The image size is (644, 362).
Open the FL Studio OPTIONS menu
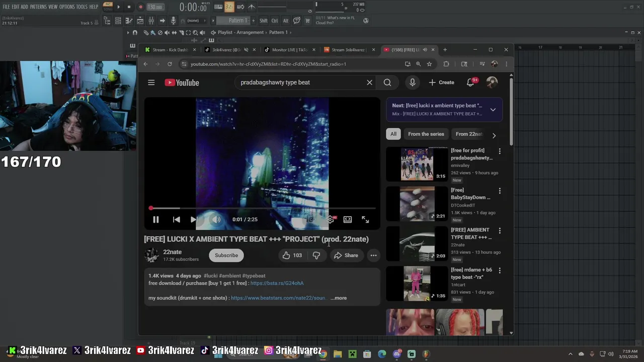(67, 7)
